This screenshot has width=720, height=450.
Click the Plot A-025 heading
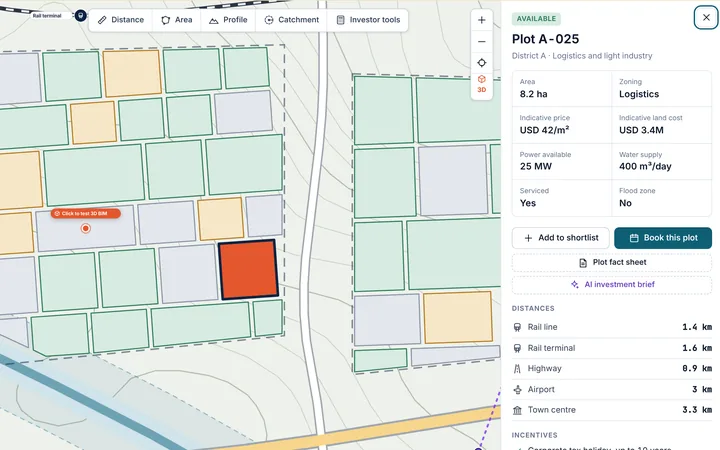click(x=546, y=39)
